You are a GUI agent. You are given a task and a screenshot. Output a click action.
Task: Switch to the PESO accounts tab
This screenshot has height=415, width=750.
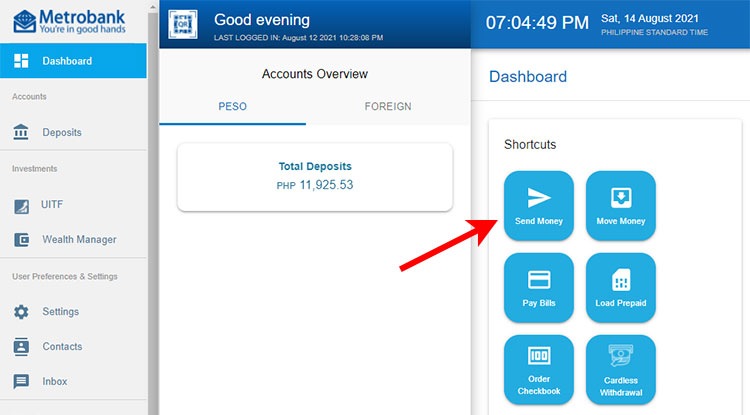pyautogui.click(x=232, y=106)
